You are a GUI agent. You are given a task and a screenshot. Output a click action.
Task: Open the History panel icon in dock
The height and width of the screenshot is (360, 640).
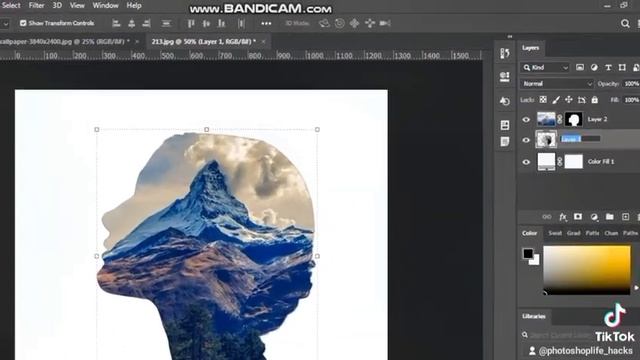pyautogui.click(x=505, y=53)
